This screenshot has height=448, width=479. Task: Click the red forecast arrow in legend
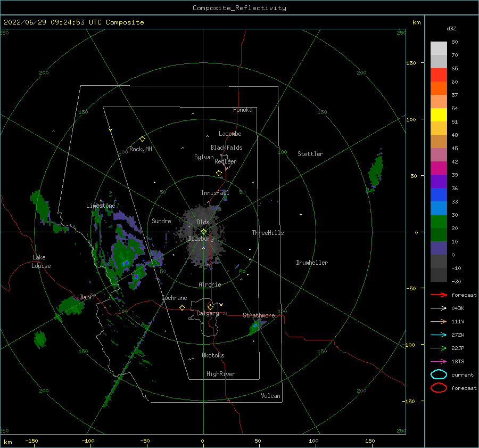click(x=439, y=295)
